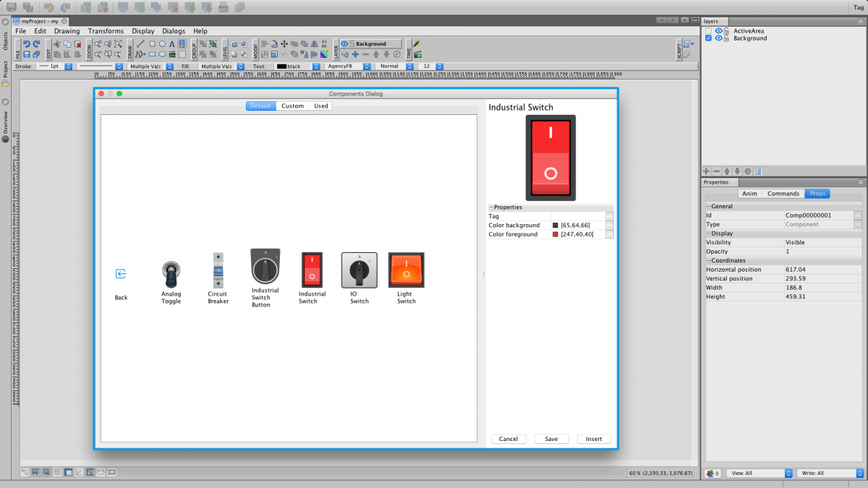Click the Back icon in the components list
The image size is (868, 488).
tap(121, 274)
